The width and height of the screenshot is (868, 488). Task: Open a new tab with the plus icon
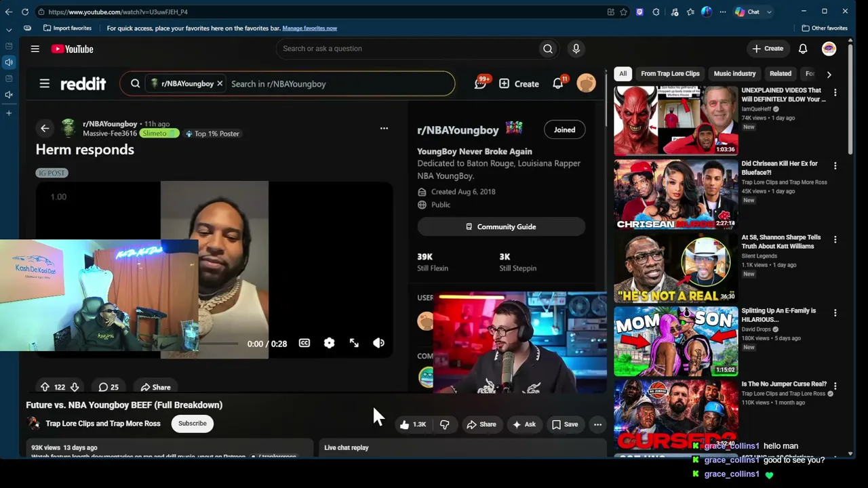[9, 113]
